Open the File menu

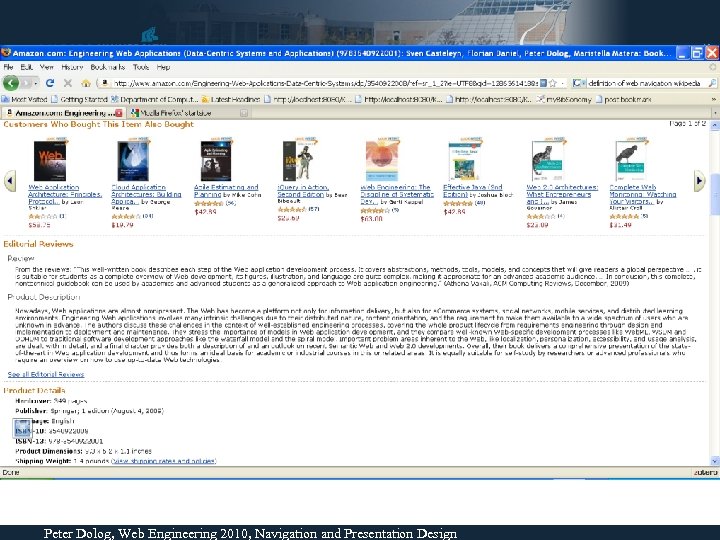pos(8,67)
